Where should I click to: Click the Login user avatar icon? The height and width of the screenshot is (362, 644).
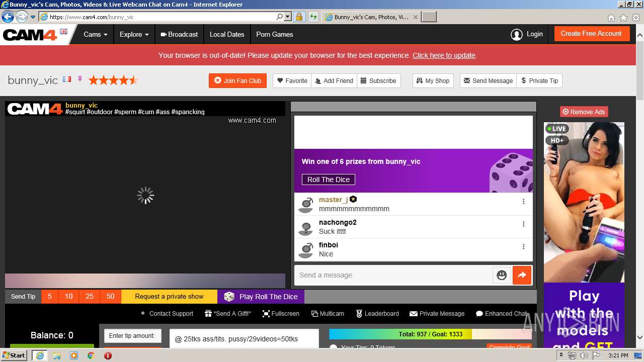[x=516, y=34]
